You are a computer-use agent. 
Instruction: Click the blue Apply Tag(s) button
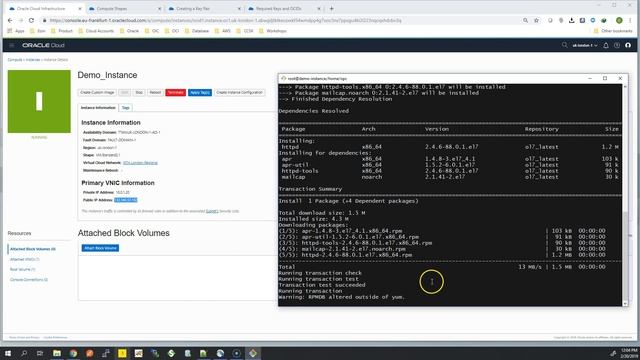(200, 93)
